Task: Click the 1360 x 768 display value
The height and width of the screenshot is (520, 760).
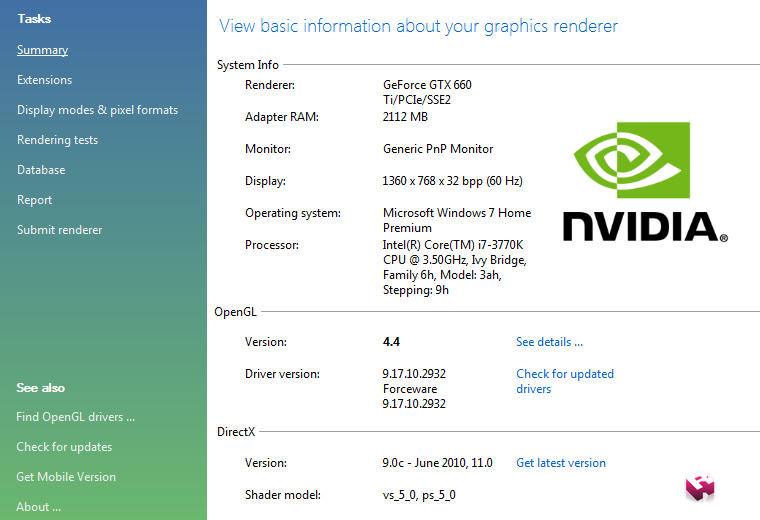Action: tap(452, 181)
